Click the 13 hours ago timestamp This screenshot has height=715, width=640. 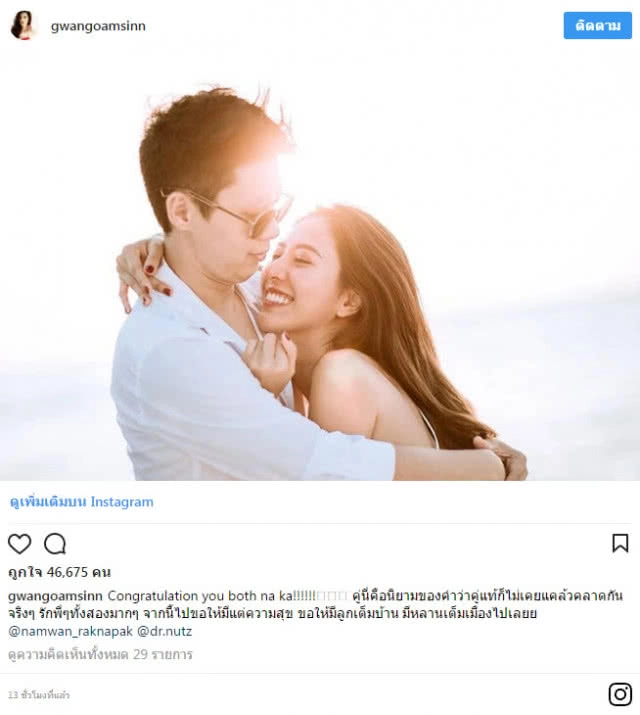[x=39, y=695]
